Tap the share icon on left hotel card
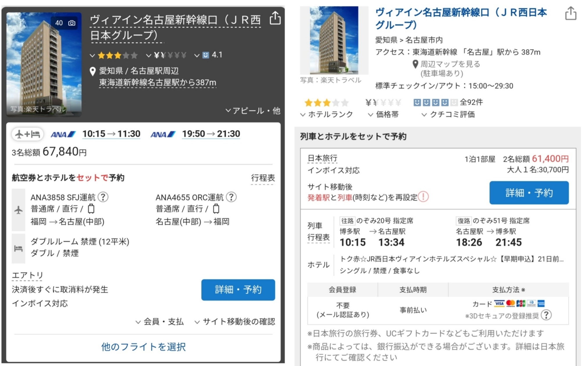The width and height of the screenshot is (588, 366). (275, 18)
